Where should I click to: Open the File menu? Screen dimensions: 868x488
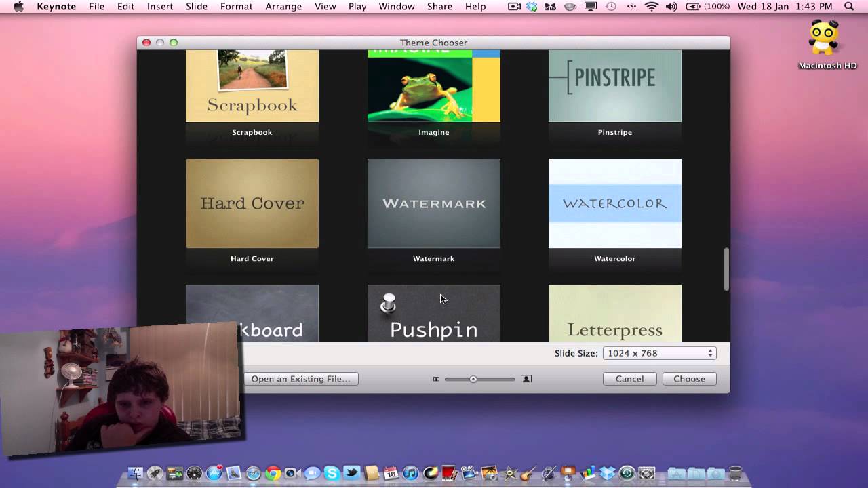coord(96,6)
